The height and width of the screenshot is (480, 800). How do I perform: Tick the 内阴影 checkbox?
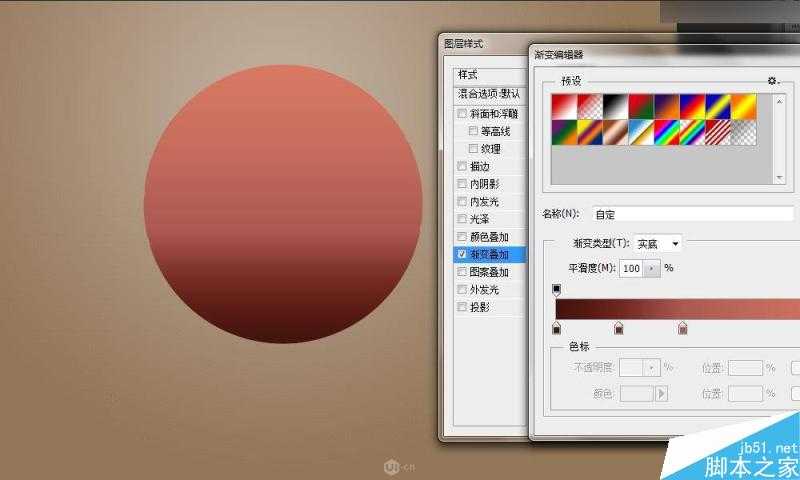point(462,184)
